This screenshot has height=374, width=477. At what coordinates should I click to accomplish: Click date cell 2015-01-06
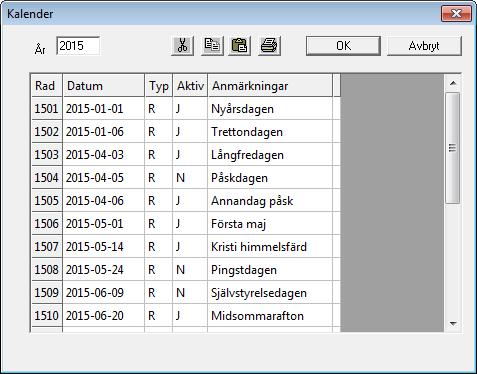(x=104, y=132)
